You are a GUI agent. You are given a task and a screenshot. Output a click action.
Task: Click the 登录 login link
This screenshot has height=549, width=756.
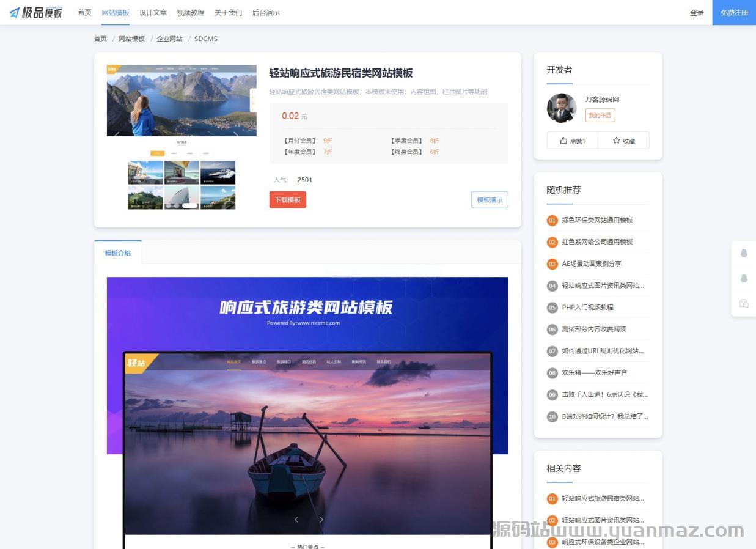[697, 12]
